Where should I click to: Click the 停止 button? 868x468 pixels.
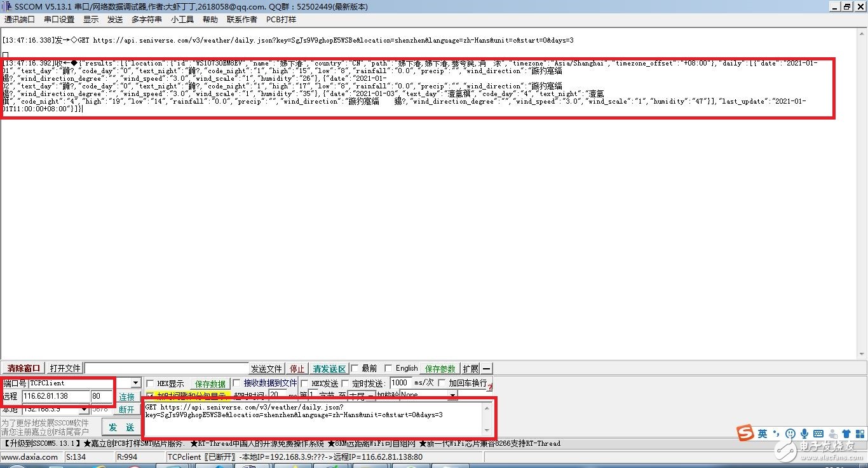[x=297, y=369]
